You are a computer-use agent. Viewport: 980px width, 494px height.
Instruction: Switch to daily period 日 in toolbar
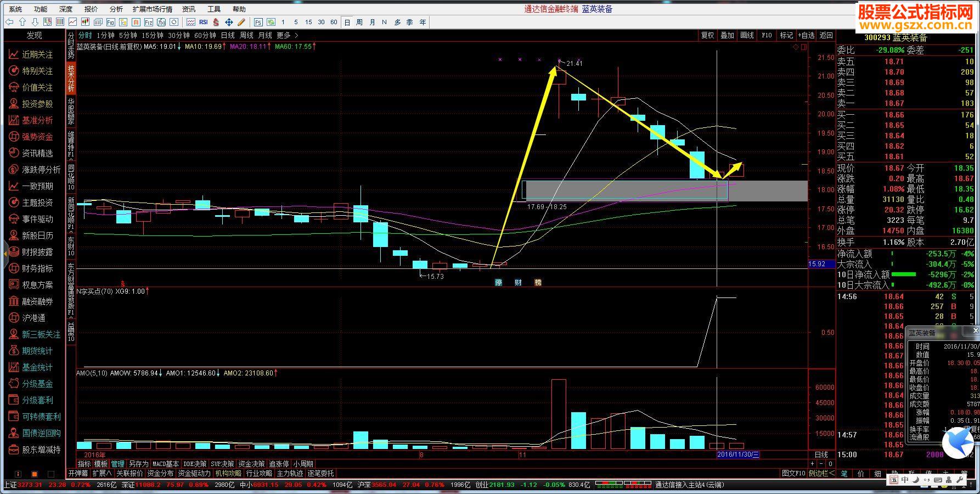[347, 22]
